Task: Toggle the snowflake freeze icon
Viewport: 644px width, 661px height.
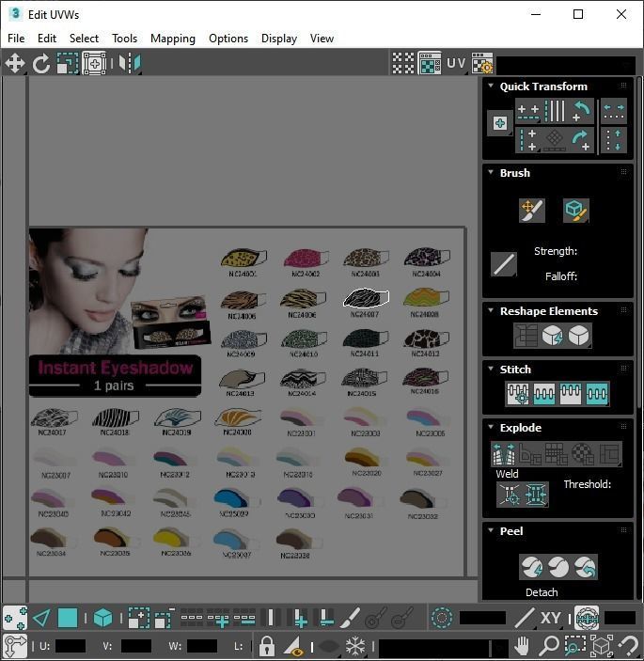Action: pos(355,645)
